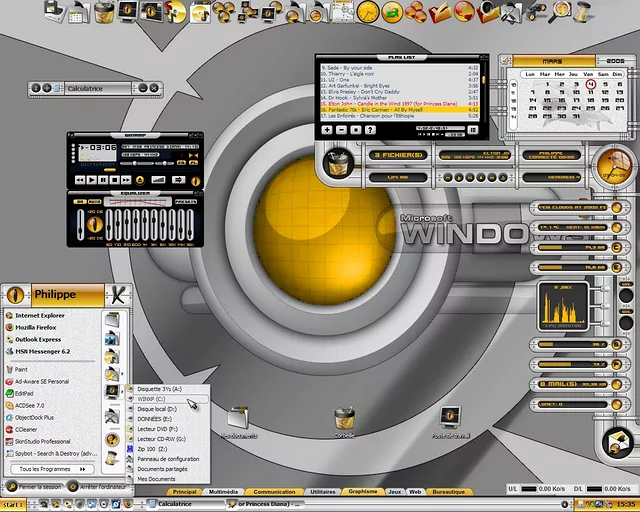The height and width of the screenshot is (512, 640).
Task: Toggle the equalizer ON button
Action: 79,201
